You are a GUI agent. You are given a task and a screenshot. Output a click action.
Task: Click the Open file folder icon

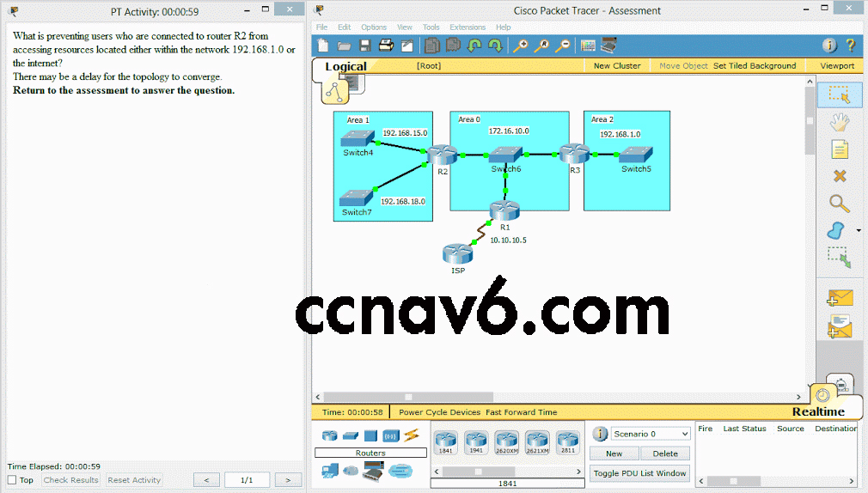coord(344,46)
